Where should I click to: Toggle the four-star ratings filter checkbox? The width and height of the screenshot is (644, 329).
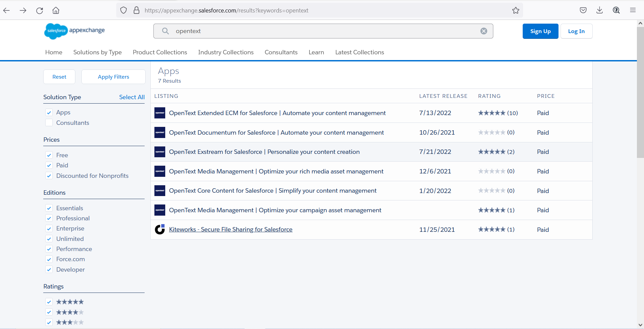[49, 312]
